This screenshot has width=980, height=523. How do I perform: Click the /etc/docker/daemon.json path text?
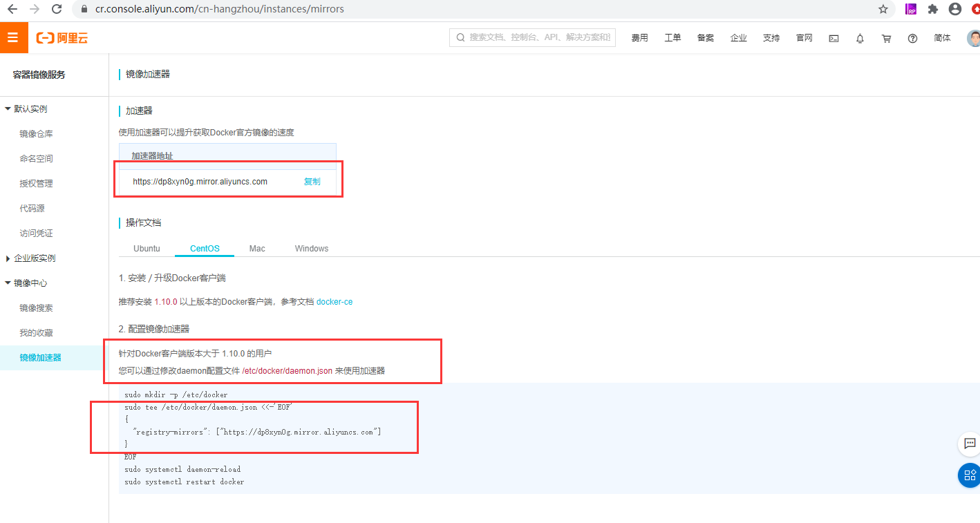point(287,371)
